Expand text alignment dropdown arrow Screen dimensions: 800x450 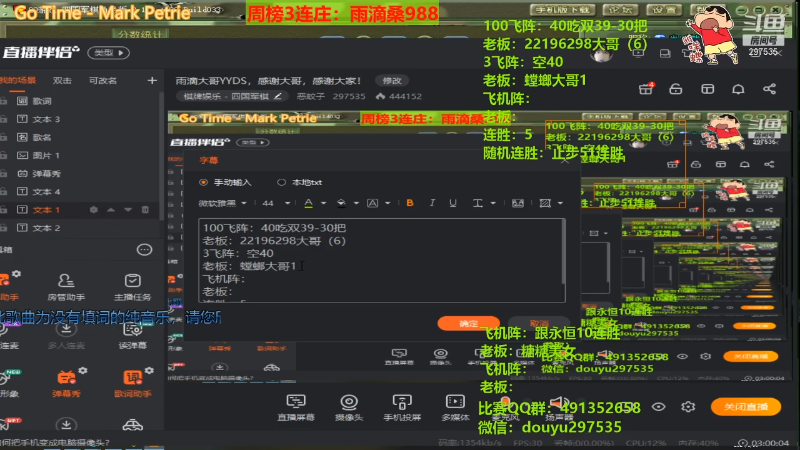[x=493, y=203]
